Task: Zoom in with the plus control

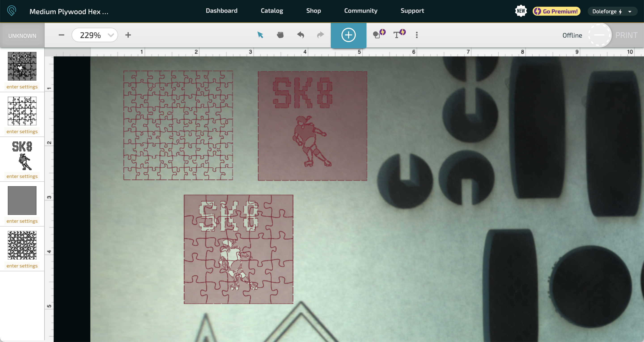Action: (128, 35)
